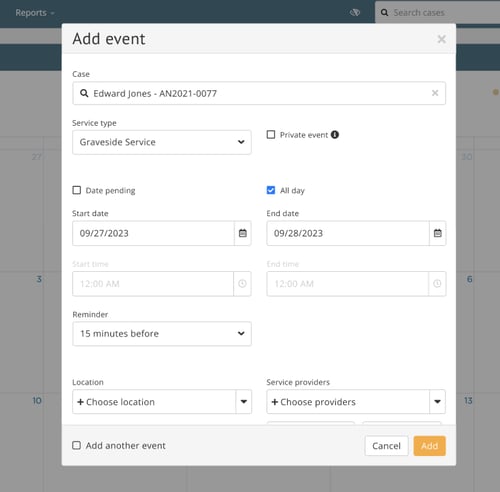The image size is (500, 492).
Task: Select calendar day 3 in background
Action: pos(39,279)
